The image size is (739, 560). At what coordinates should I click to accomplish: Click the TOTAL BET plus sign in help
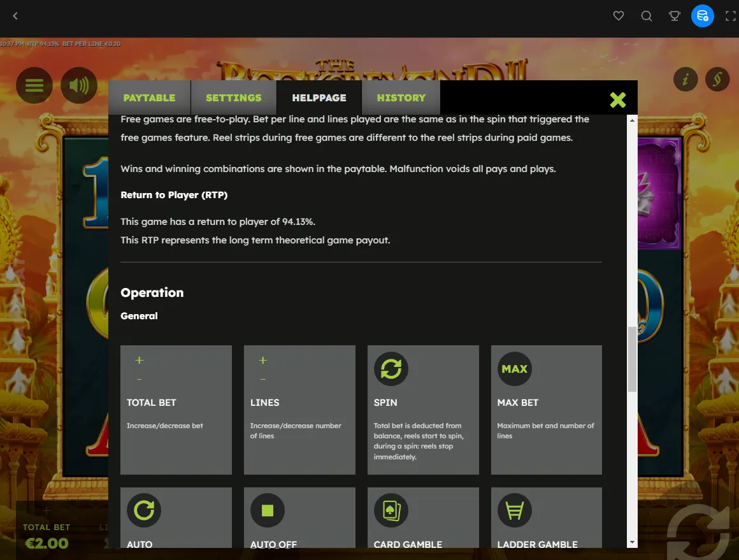139,360
